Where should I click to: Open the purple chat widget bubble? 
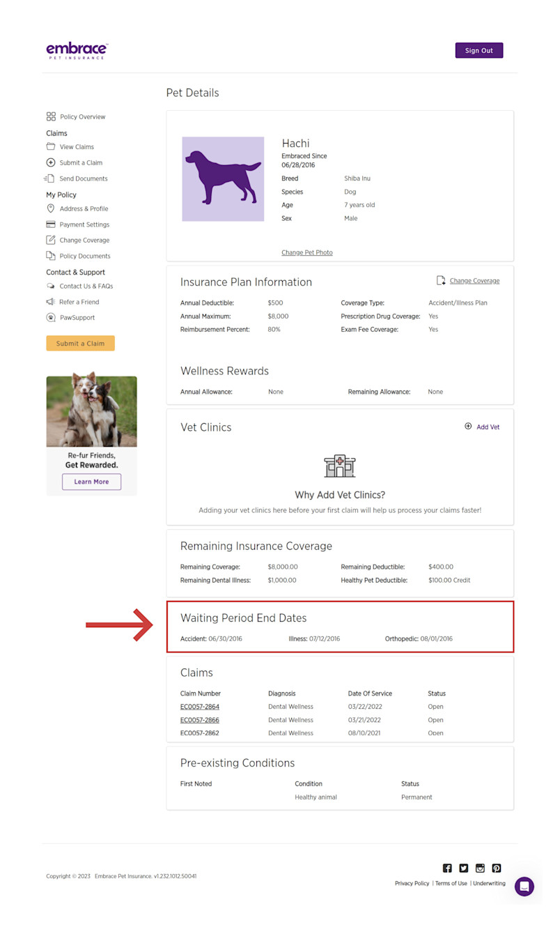pyautogui.click(x=524, y=887)
